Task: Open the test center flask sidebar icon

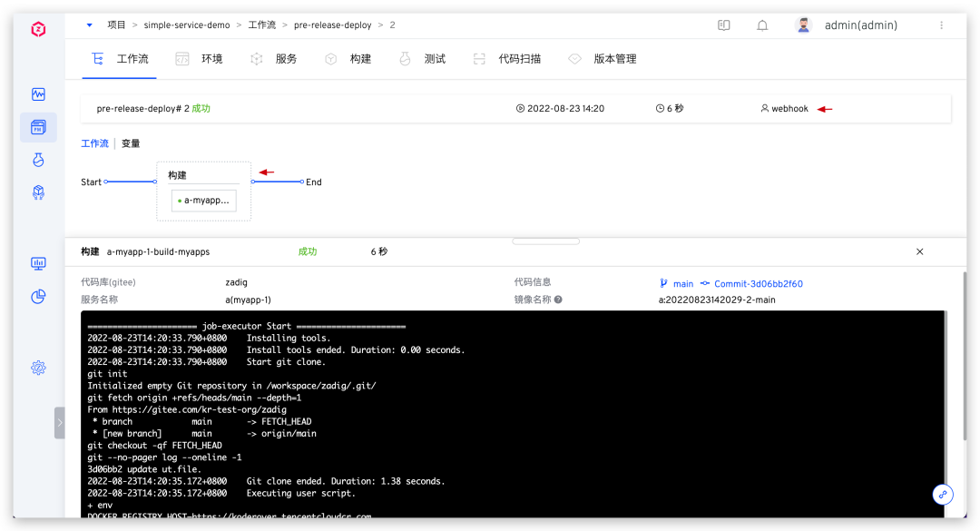Action: point(38,160)
